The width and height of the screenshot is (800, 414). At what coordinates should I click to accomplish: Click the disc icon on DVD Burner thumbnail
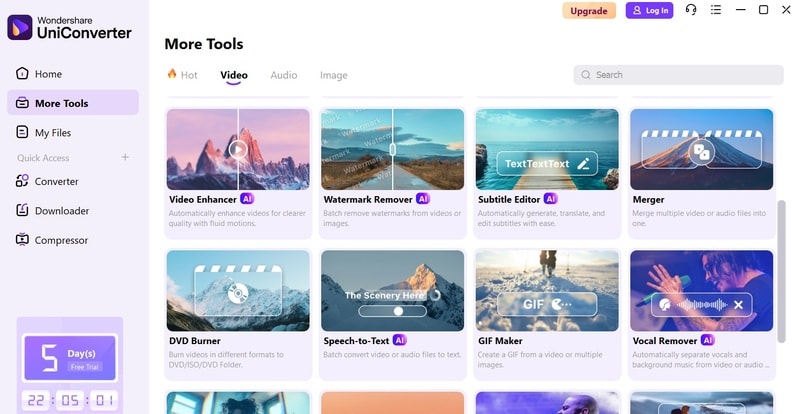point(238,294)
